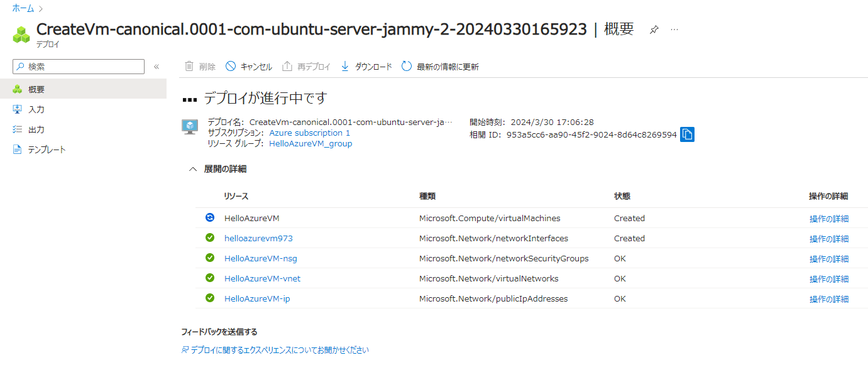Click the green check icon for HelloAzureVM-vnet
868x365 pixels.
pos(210,278)
